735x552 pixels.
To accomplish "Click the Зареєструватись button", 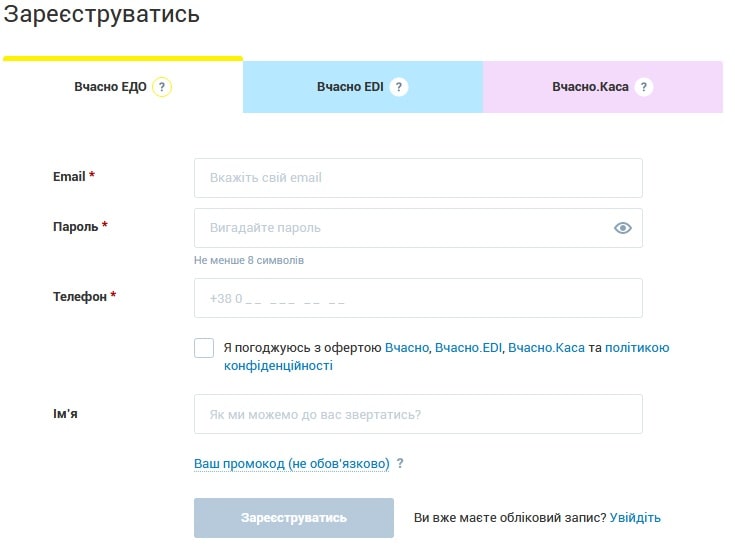I will coord(294,518).
